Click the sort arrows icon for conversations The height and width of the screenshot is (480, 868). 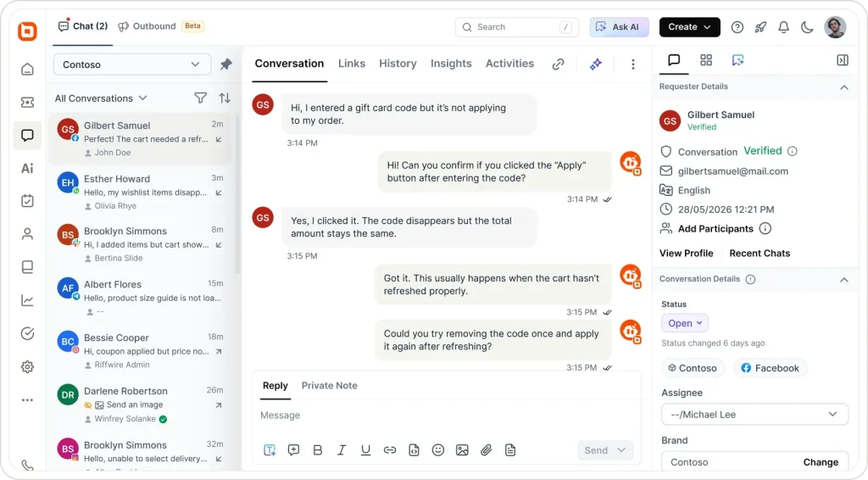224,98
